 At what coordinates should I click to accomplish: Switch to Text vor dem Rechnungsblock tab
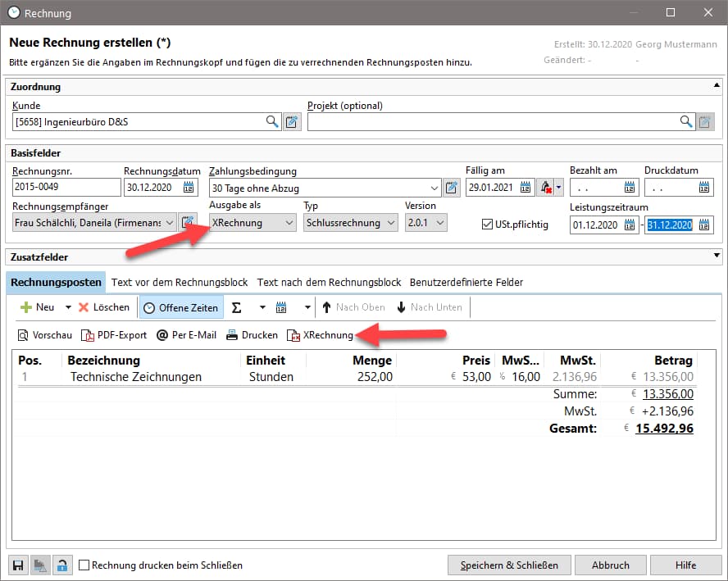pyautogui.click(x=180, y=282)
